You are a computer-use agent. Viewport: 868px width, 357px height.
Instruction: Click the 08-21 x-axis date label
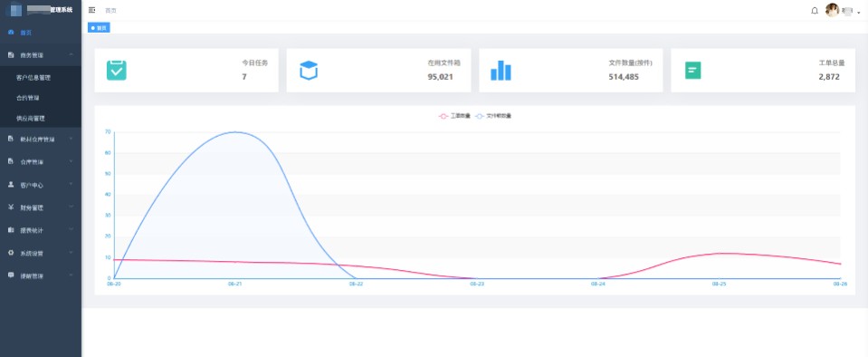click(234, 284)
